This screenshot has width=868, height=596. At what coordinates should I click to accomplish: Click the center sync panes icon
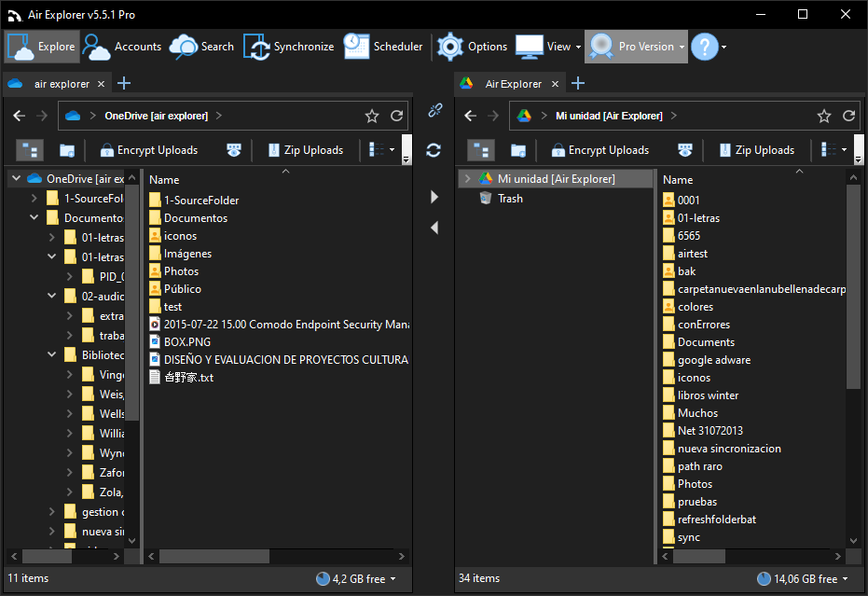click(x=434, y=150)
